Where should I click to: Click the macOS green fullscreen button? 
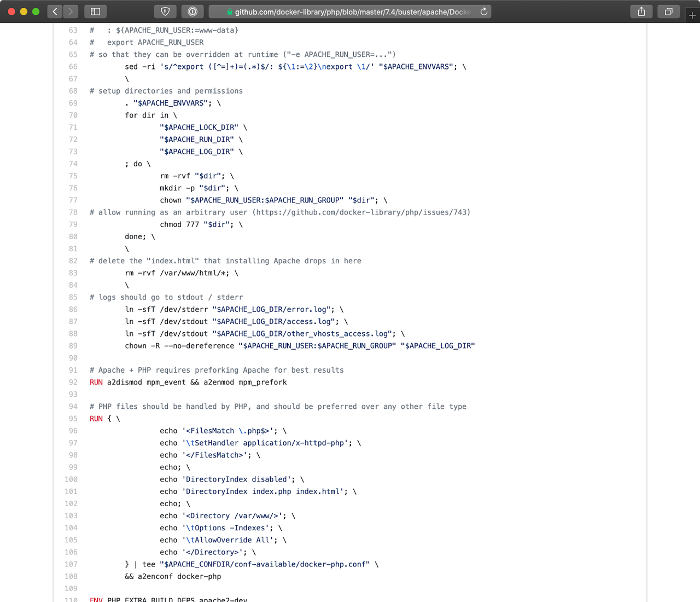36,11
